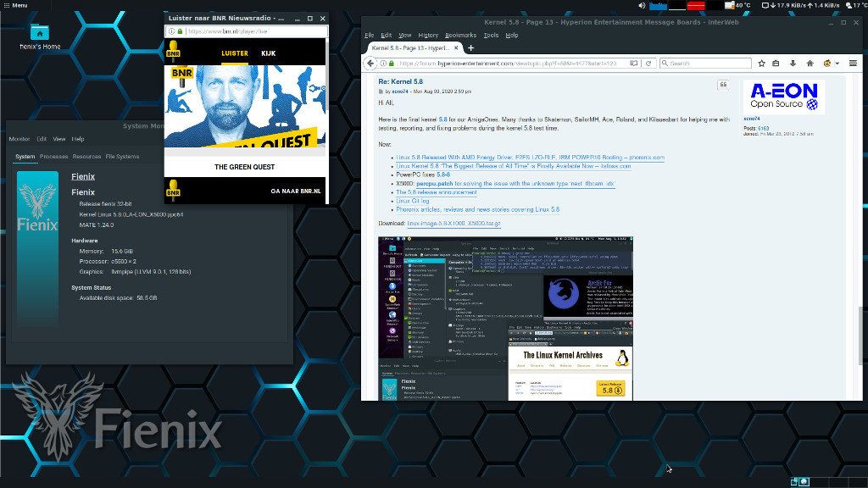868x488 pixels.
Task: Switch to the File Systems tab
Action: click(x=122, y=157)
